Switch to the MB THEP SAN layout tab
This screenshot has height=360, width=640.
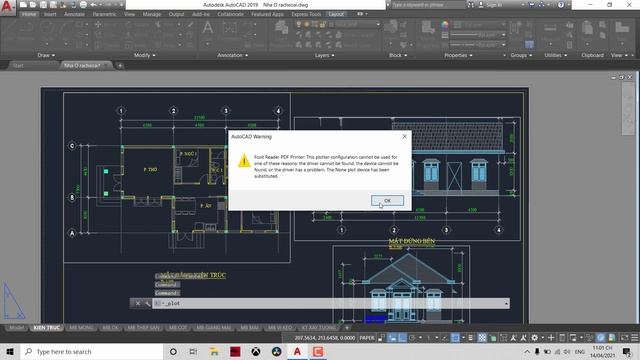pyautogui.click(x=143, y=328)
